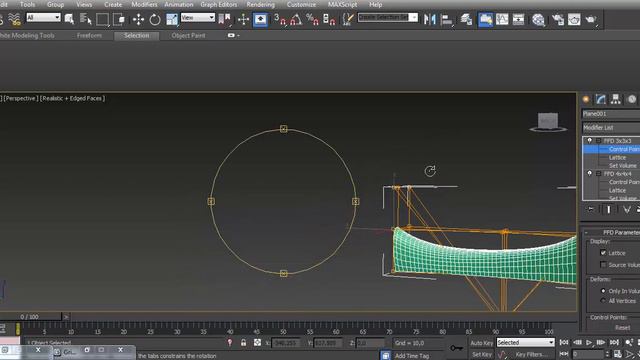Open the Group menu

[x=56, y=4]
